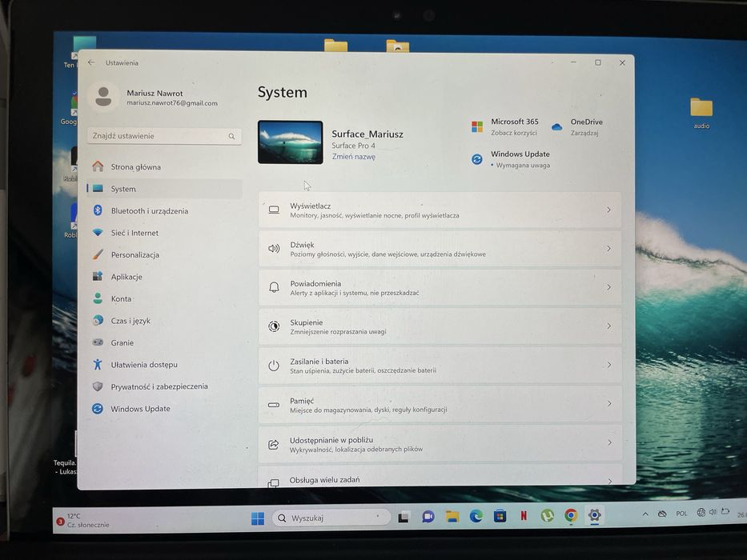Screen dimensions: 747x560
Task: Open Ułatwienia dostępu in sidebar
Action: pos(164,364)
